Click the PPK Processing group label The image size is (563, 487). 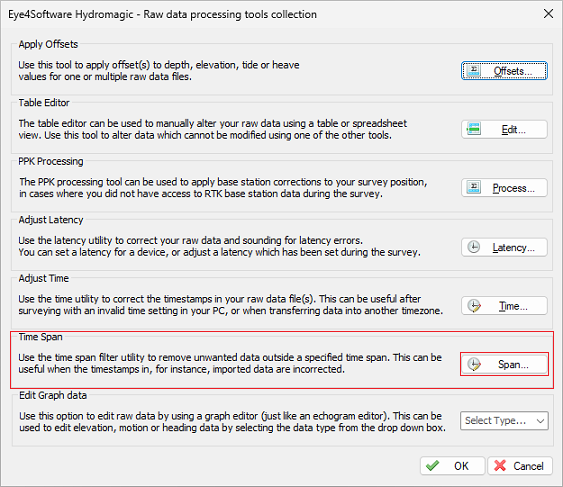[51, 161]
